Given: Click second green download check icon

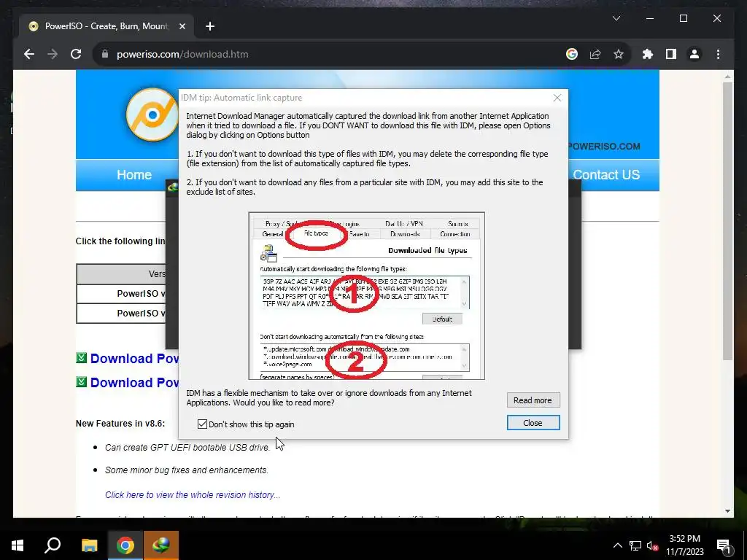Looking at the screenshot, I should coord(82,381).
